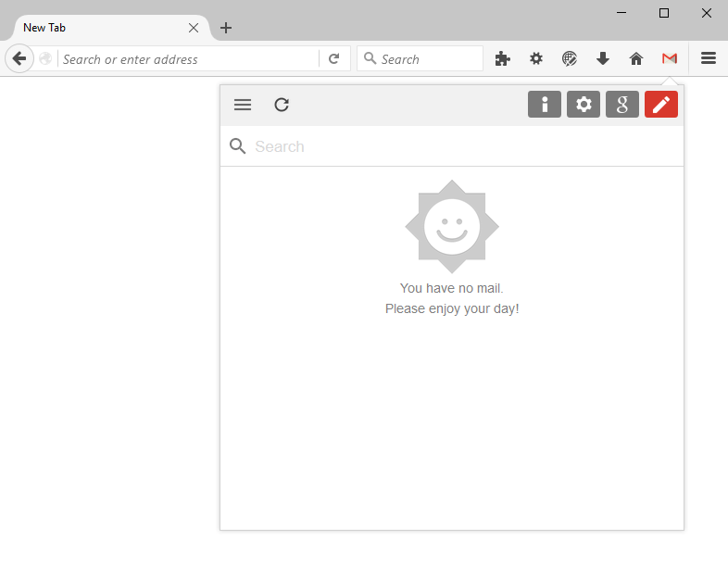This screenshot has width=728, height=565.
Task: Click the globe with pencil toolbar icon
Action: coord(570,58)
